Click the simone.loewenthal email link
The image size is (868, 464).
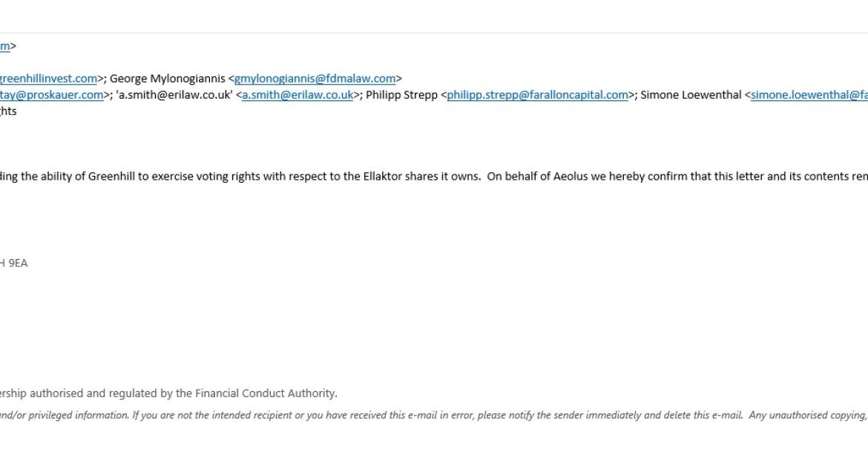tap(809, 95)
